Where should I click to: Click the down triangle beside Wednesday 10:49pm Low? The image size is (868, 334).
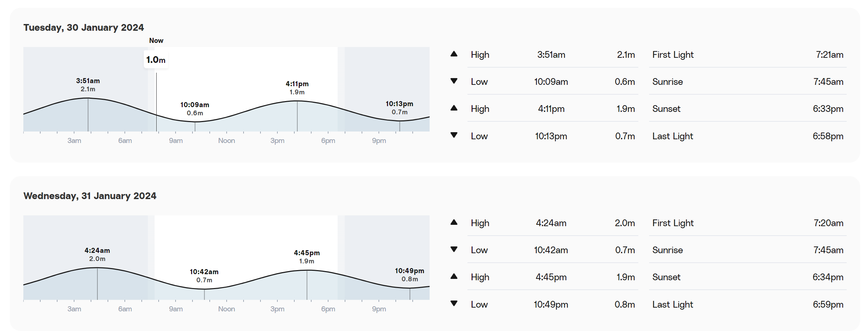point(454,304)
